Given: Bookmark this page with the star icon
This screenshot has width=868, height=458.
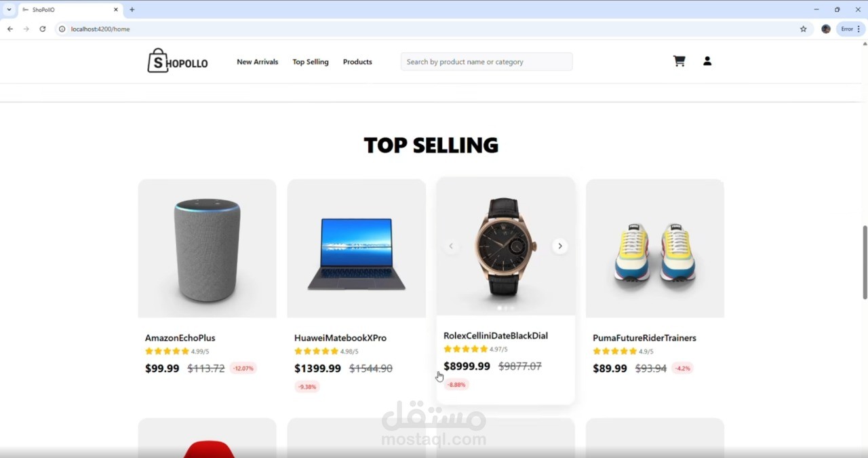Looking at the screenshot, I should point(804,29).
